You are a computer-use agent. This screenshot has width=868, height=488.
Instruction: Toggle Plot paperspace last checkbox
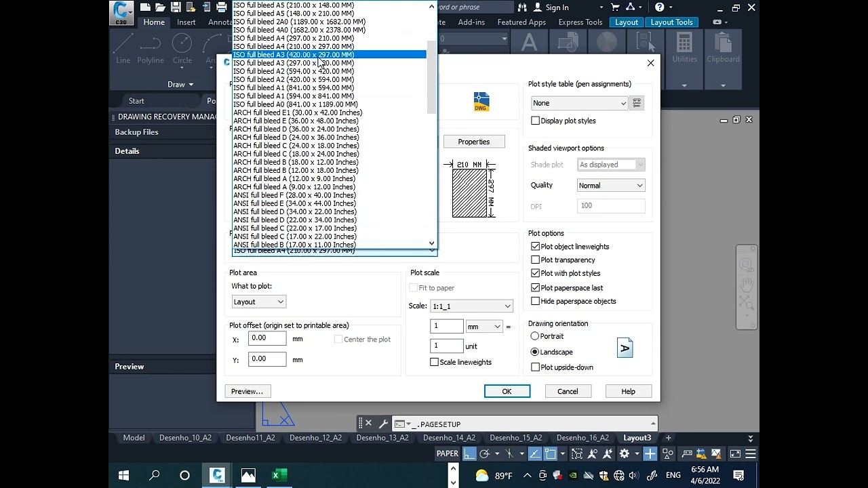pyautogui.click(x=536, y=288)
